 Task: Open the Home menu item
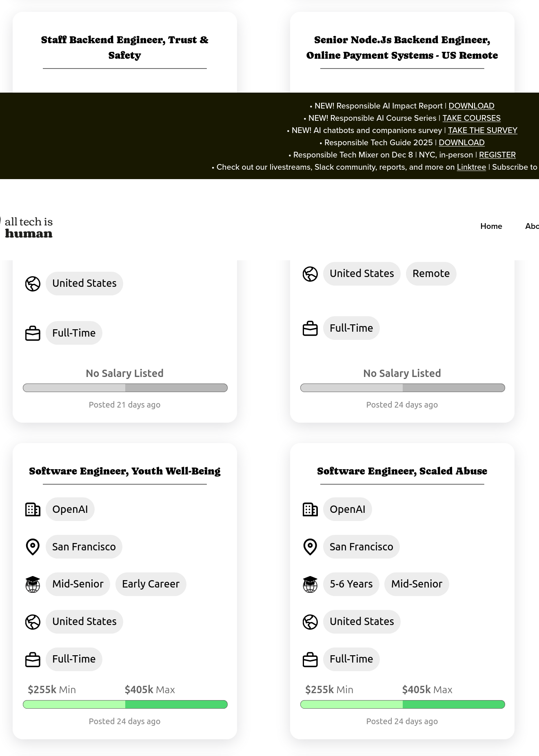pyautogui.click(x=491, y=226)
